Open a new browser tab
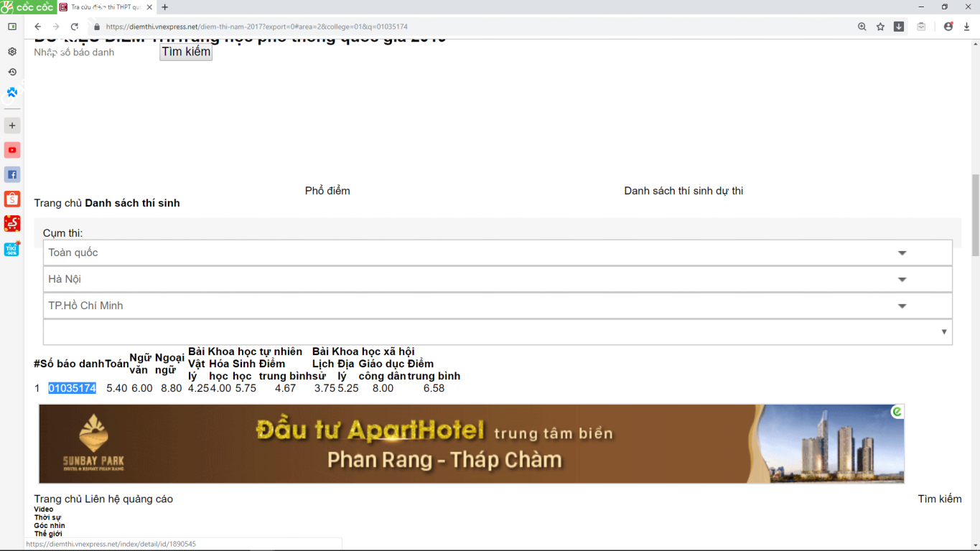 [164, 7]
